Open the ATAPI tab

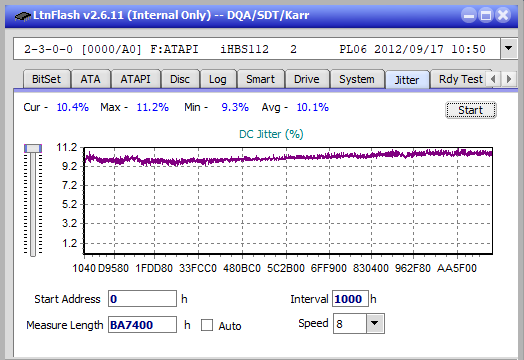[135, 79]
